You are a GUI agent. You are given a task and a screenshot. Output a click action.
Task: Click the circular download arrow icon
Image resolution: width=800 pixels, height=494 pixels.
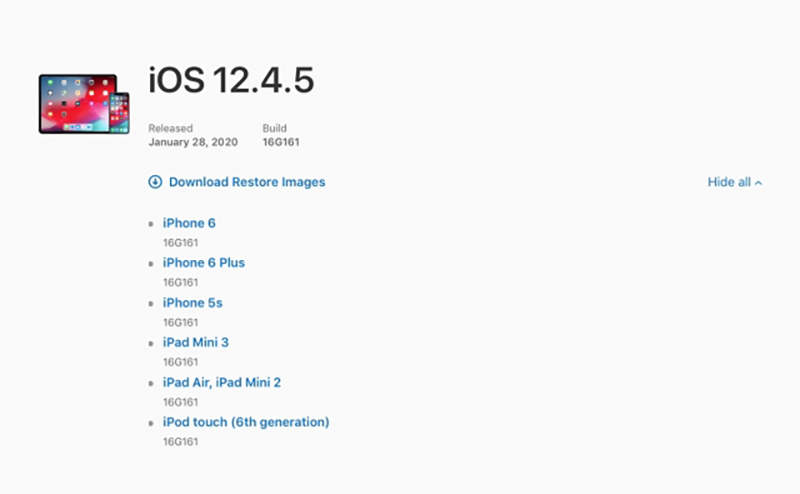pyautogui.click(x=155, y=182)
